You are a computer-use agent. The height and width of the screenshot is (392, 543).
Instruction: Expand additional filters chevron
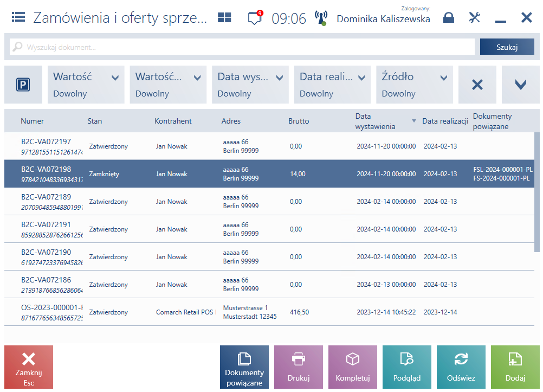[x=520, y=85]
